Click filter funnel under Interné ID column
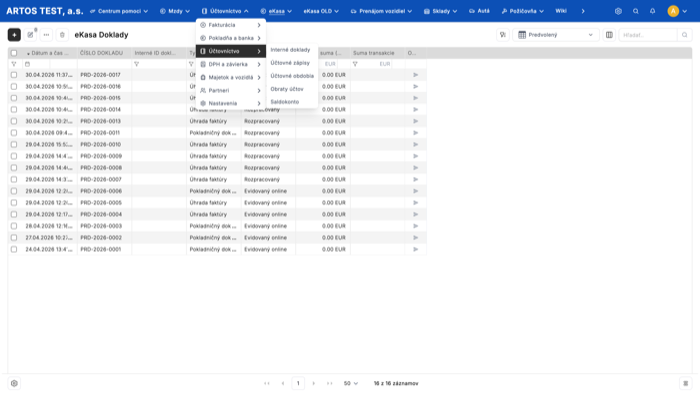Image resolution: width=700 pixels, height=393 pixels. (x=137, y=64)
